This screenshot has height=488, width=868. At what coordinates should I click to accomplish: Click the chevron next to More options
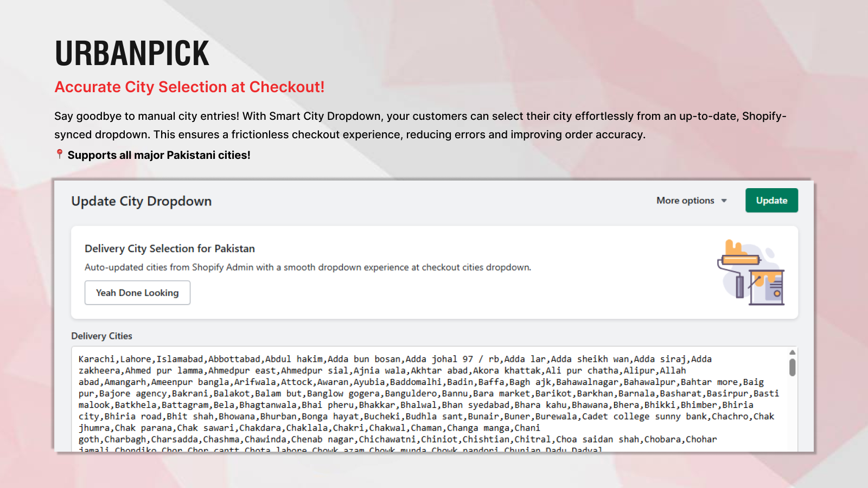(x=724, y=201)
